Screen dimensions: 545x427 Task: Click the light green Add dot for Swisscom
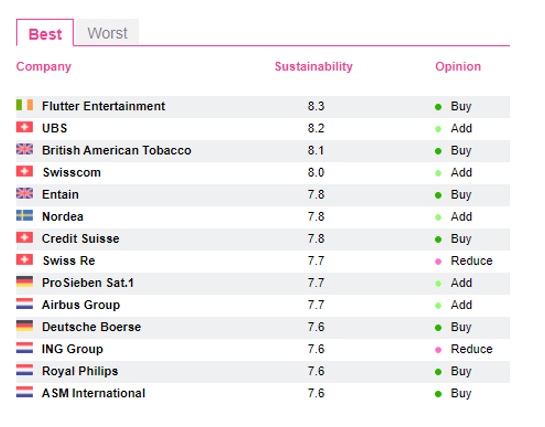pyautogui.click(x=438, y=173)
